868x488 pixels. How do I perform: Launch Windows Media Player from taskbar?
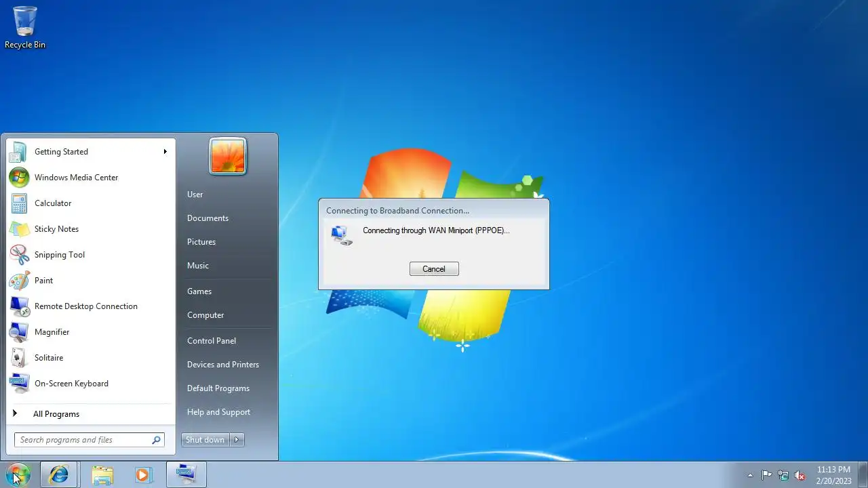(x=142, y=474)
